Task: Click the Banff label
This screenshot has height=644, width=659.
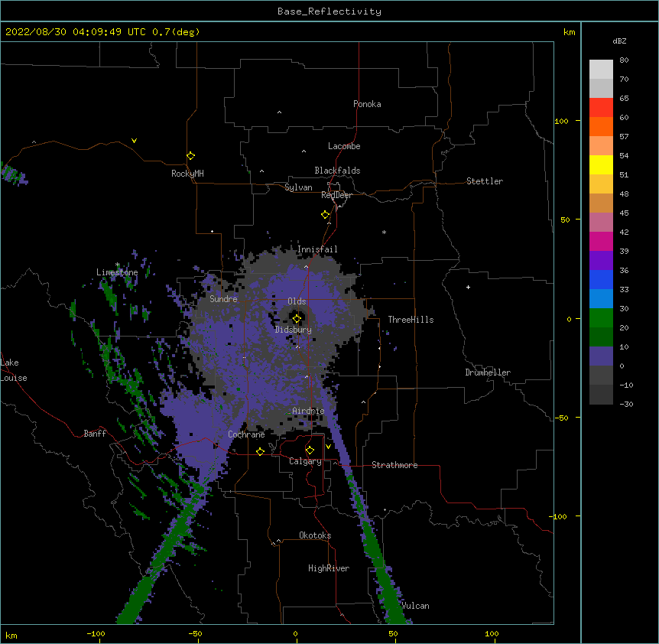Action: [x=95, y=434]
